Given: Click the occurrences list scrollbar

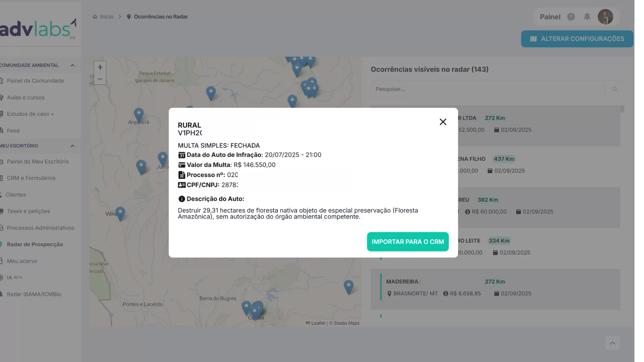Looking at the screenshot, I should click(x=622, y=110).
